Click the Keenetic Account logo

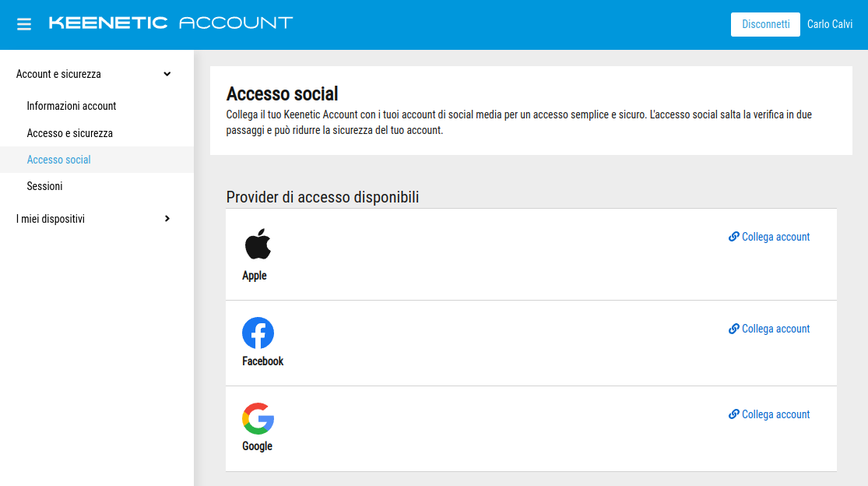[170, 23]
